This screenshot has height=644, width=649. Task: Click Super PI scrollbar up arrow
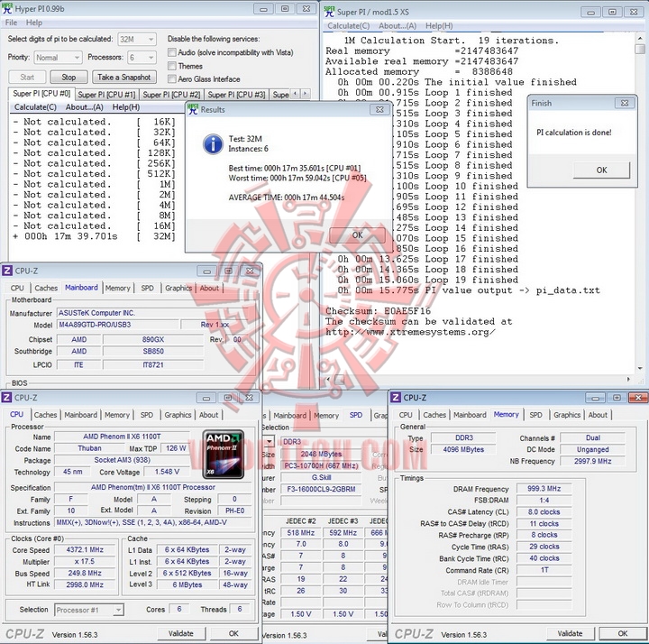640,39
